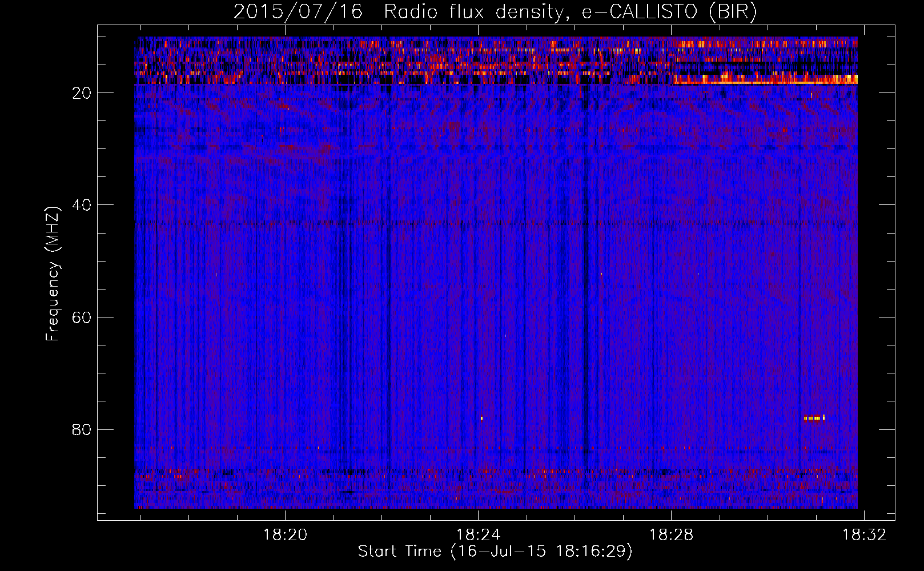Click the 40 MHz frequency tick label

tap(82, 205)
